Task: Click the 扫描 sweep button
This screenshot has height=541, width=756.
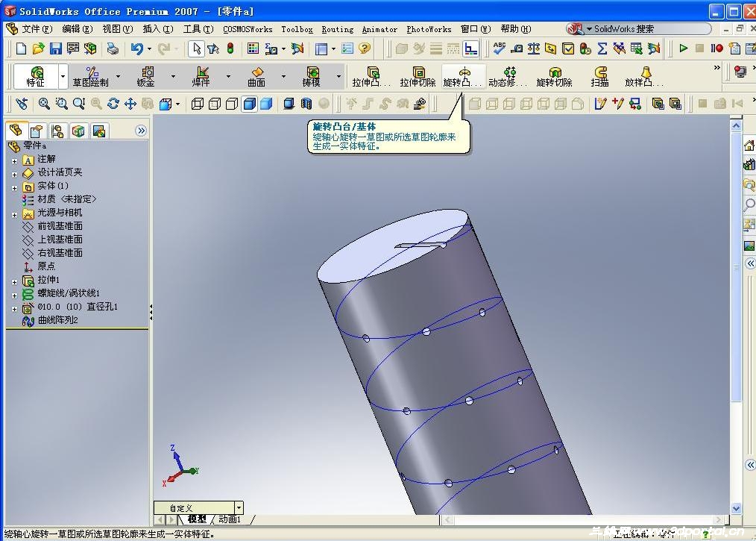Action: pos(599,77)
